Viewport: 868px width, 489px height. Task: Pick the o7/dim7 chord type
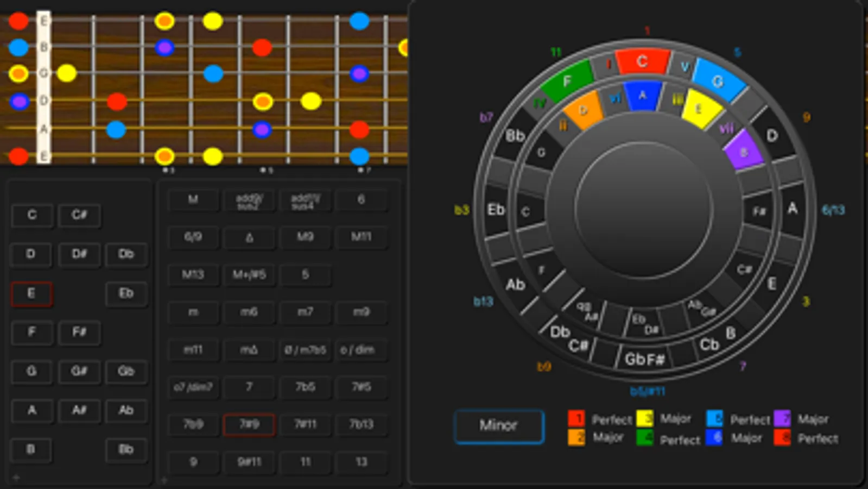coord(193,387)
